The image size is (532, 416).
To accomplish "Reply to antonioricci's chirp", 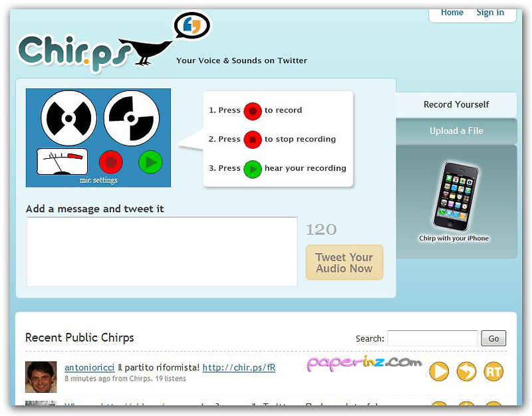I will 467,371.
